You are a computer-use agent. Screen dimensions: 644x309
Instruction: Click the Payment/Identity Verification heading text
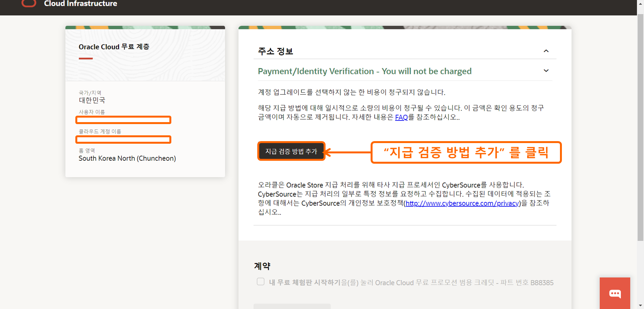click(x=365, y=71)
